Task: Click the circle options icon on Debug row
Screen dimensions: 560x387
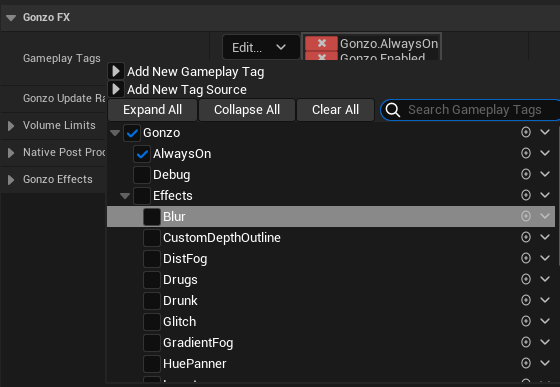Action: 526,174
